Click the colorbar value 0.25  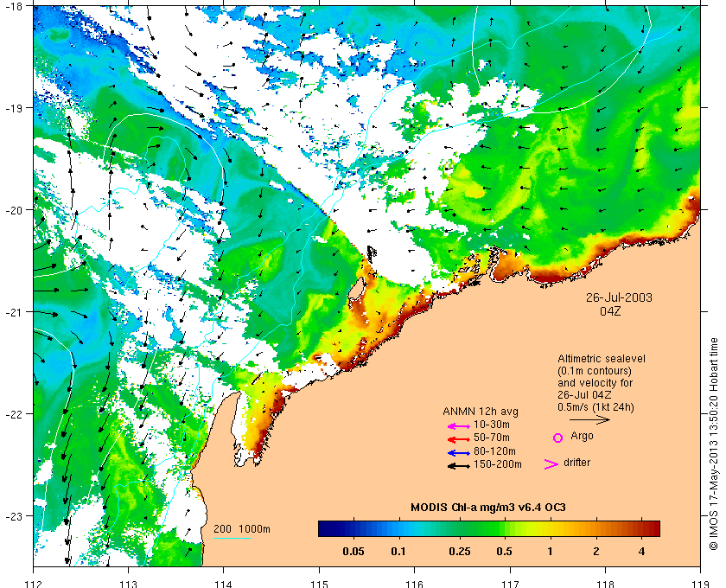click(x=460, y=552)
